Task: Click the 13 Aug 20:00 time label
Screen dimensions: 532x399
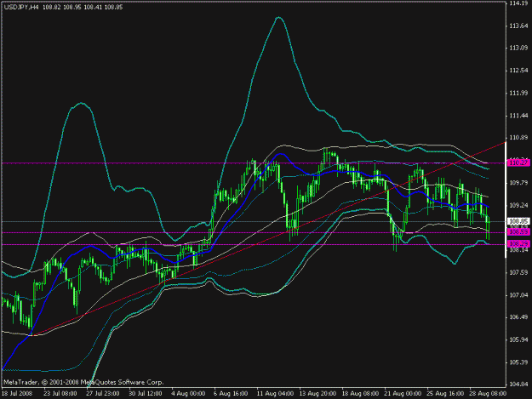Action: pyautogui.click(x=317, y=394)
